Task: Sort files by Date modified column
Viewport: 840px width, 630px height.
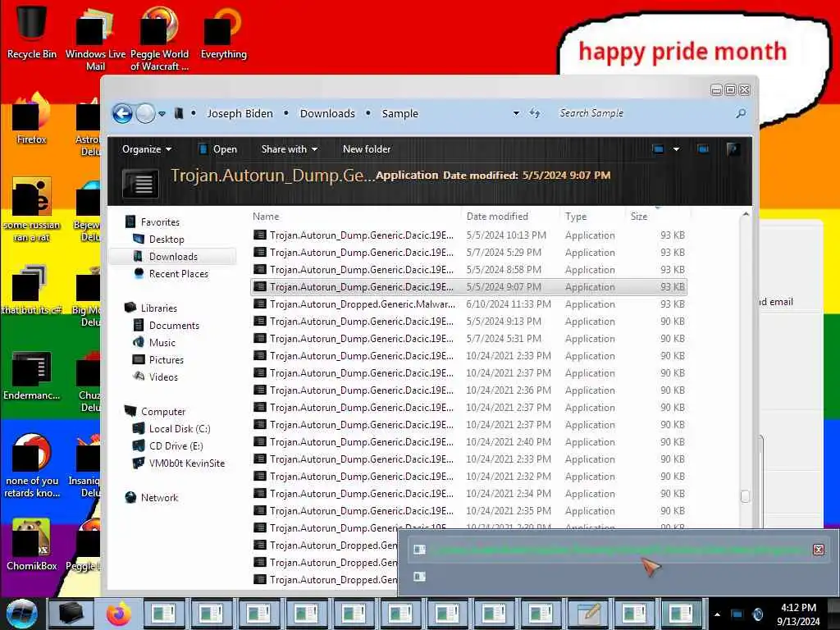Action: (509, 217)
